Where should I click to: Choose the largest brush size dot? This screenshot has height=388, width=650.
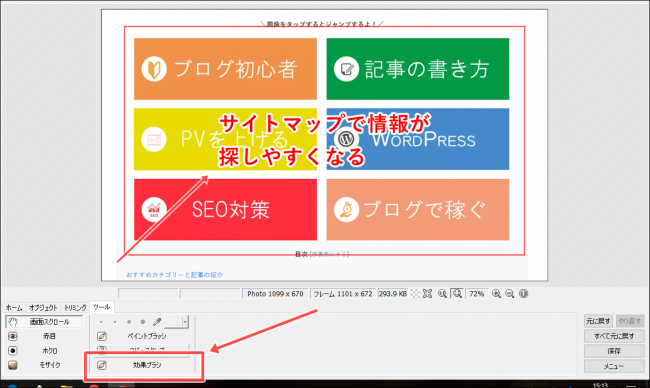[143, 322]
